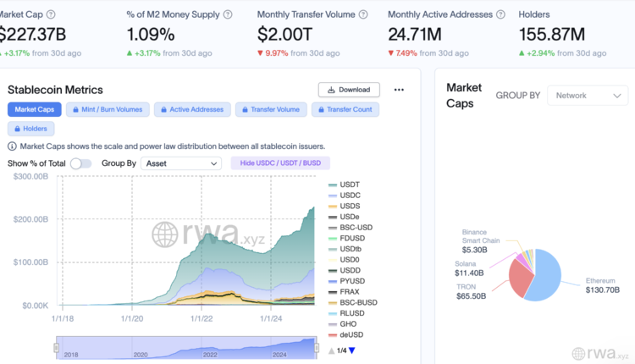635x364 pixels.
Task: Open the Network group-by dropdown
Action: [587, 96]
